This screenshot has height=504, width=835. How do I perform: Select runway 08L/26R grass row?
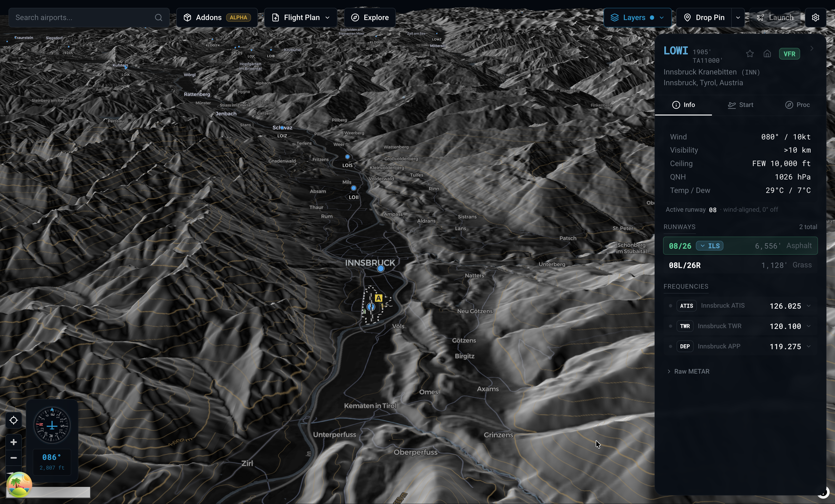click(x=740, y=265)
